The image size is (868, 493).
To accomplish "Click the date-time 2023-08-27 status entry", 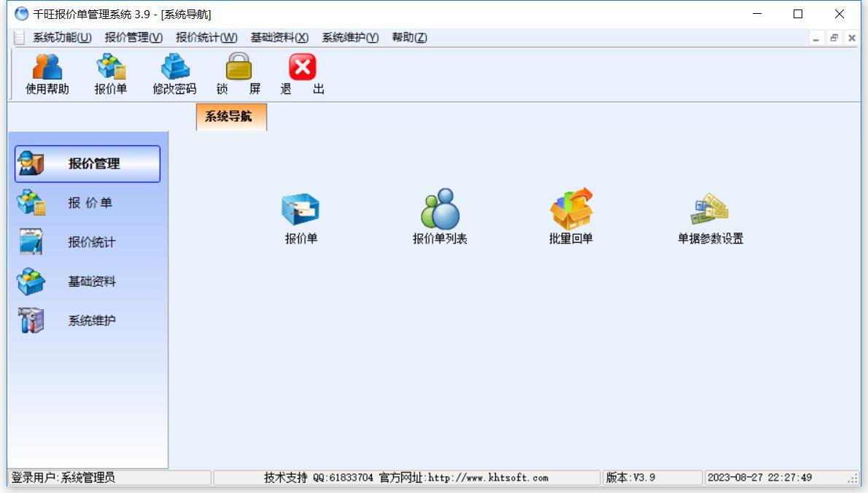I will click(760, 478).
